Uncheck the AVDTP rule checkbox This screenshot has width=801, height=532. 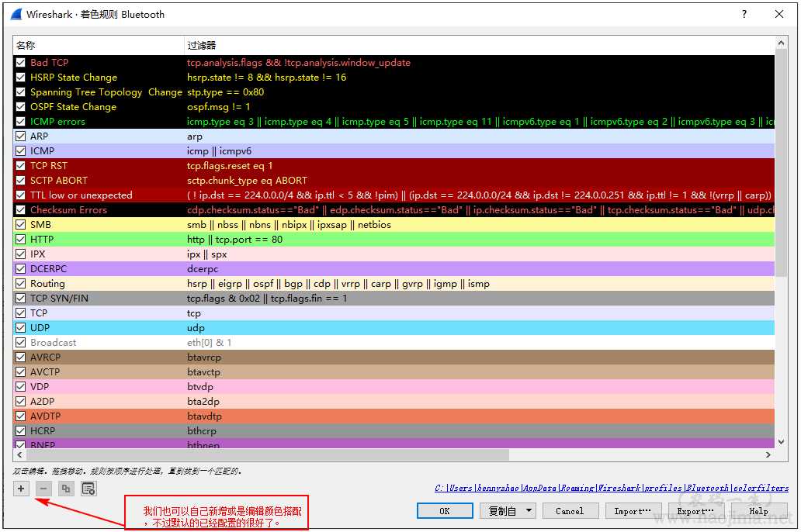coord(20,416)
